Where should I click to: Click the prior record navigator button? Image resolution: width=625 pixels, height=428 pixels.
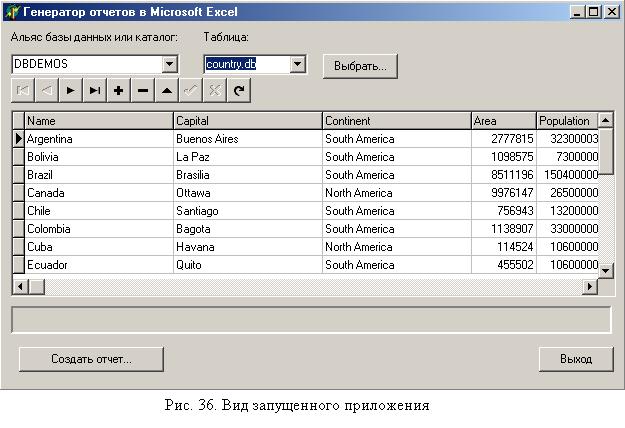pos(47,90)
